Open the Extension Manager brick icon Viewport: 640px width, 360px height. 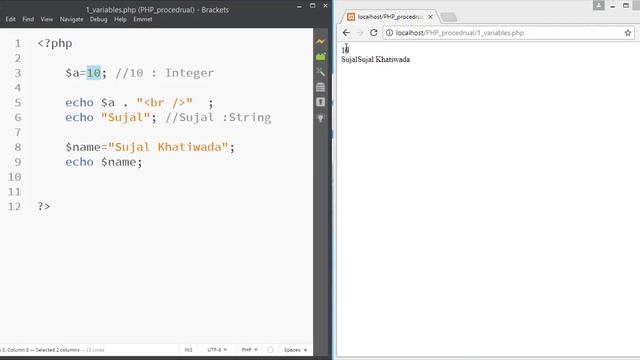click(321, 57)
